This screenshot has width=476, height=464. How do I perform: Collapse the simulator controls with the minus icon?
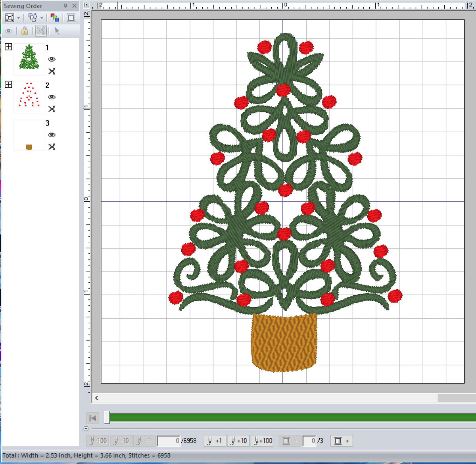pos(86,429)
